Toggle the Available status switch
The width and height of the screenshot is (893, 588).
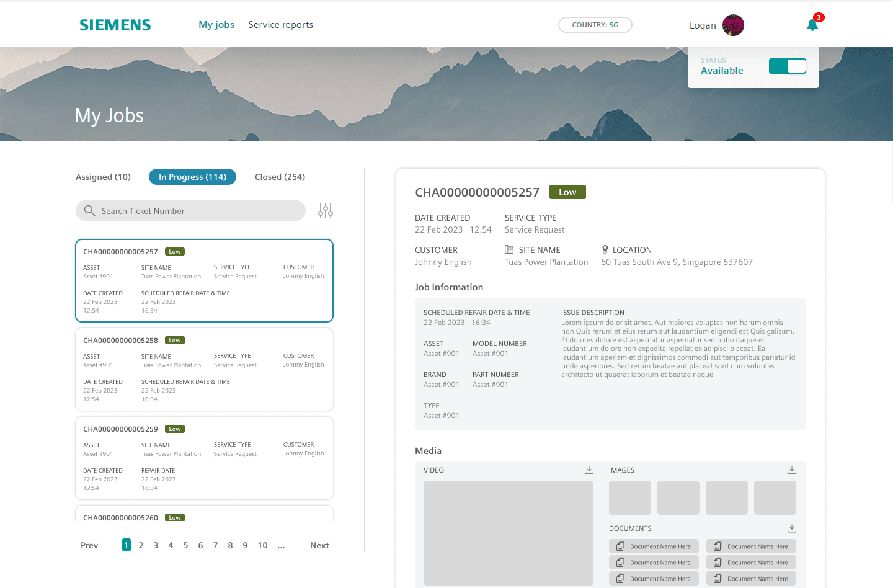pos(788,66)
